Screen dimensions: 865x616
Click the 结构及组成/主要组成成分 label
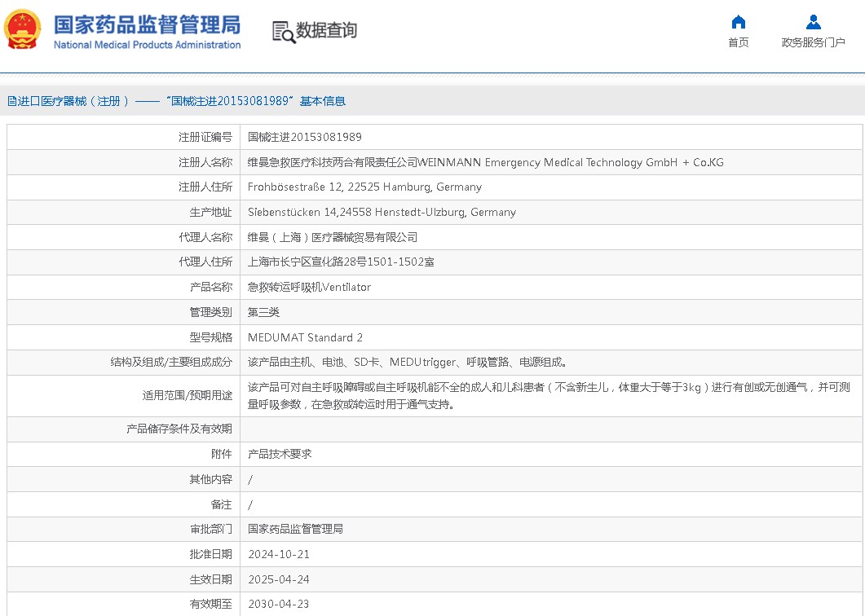click(x=171, y=363)
